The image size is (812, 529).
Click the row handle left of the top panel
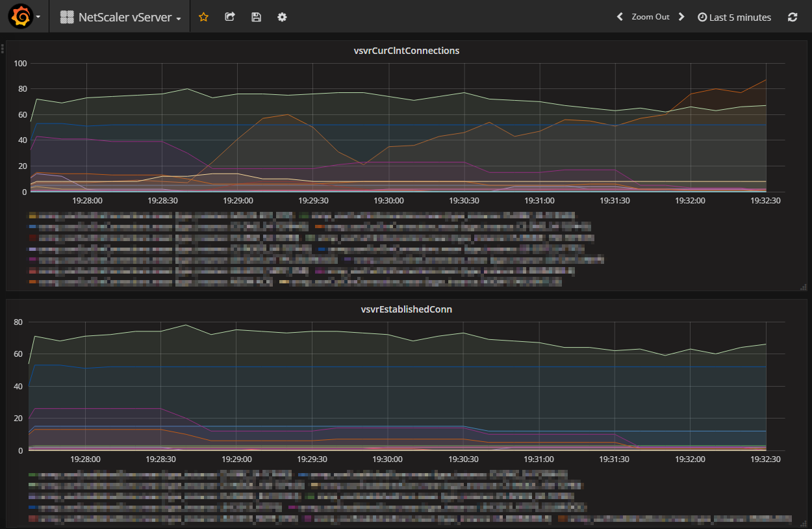point(3,48)
